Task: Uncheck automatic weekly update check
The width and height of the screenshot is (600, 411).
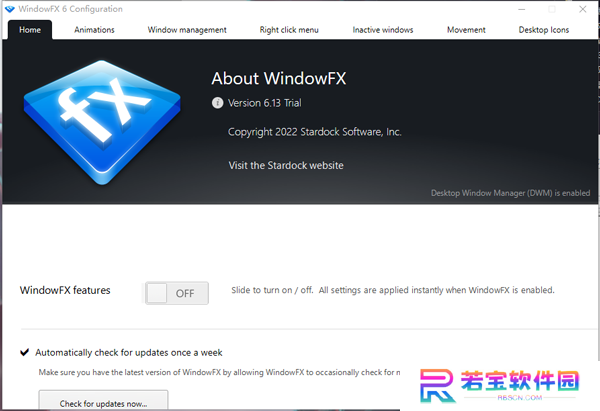Action: pos(24,352)
